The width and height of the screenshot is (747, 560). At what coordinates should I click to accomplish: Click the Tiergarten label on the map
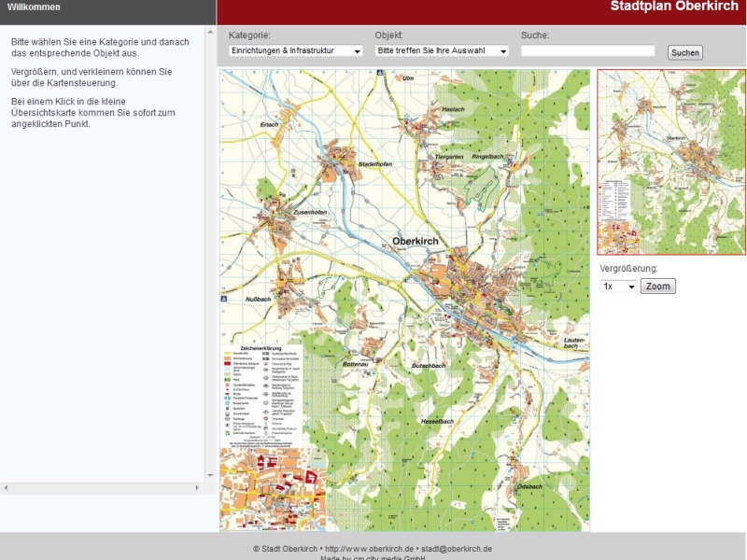[x=449, y=157]
